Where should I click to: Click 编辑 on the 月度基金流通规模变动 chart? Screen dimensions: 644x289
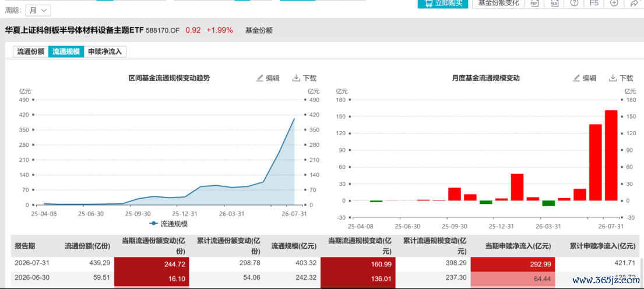tap(585, 78)
